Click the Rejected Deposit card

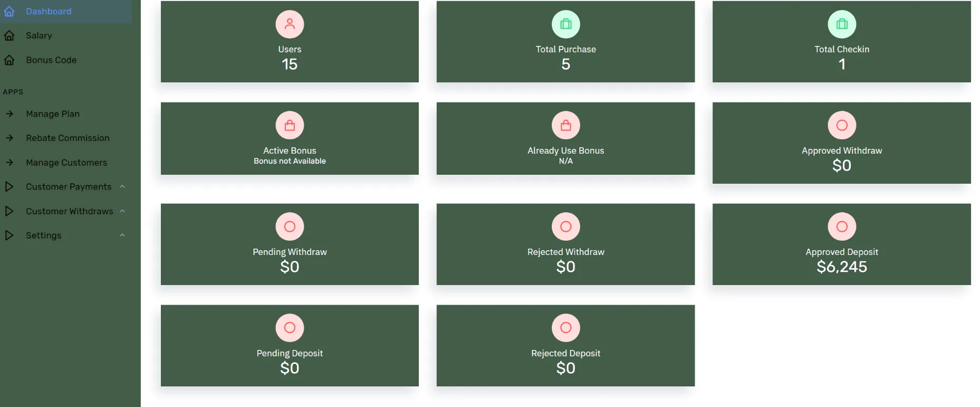pos(565,346)
